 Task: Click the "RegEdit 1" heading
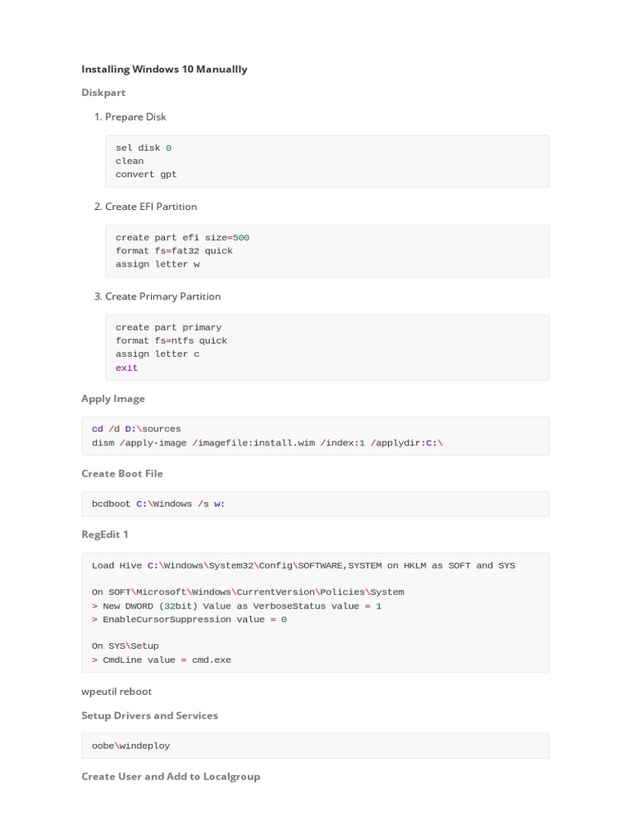[105, 534]
